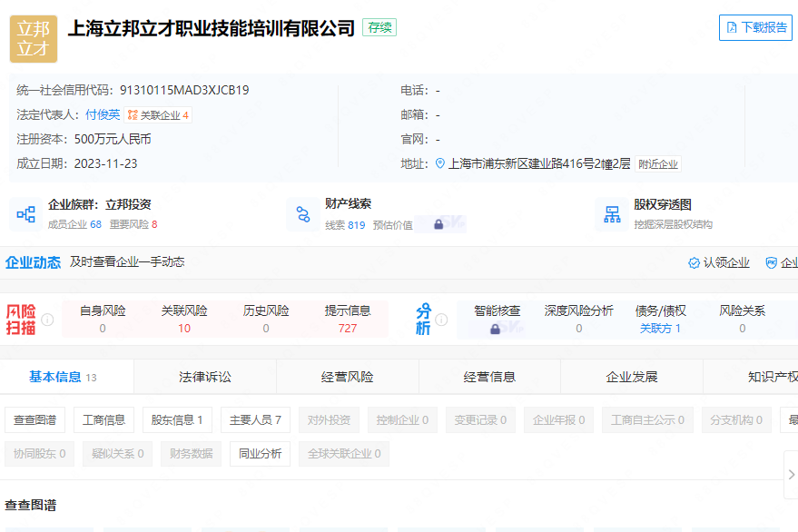Click the 协同股东 0 sub-tab
This screenshot has width=798, height=532.
pos(40,454)
